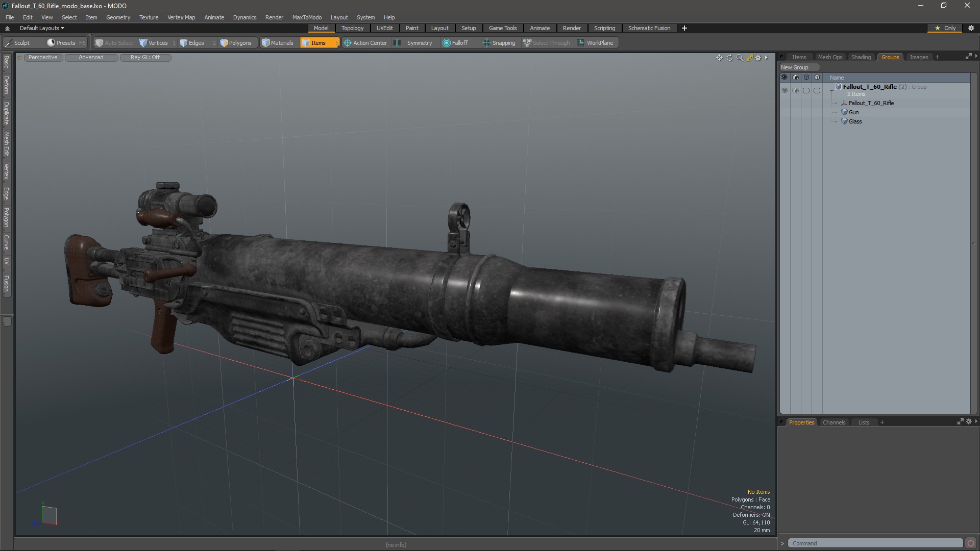The image size is (980, 551).
Task: Click the Groups list vertical scrollbar
Action: click(973, 244)
